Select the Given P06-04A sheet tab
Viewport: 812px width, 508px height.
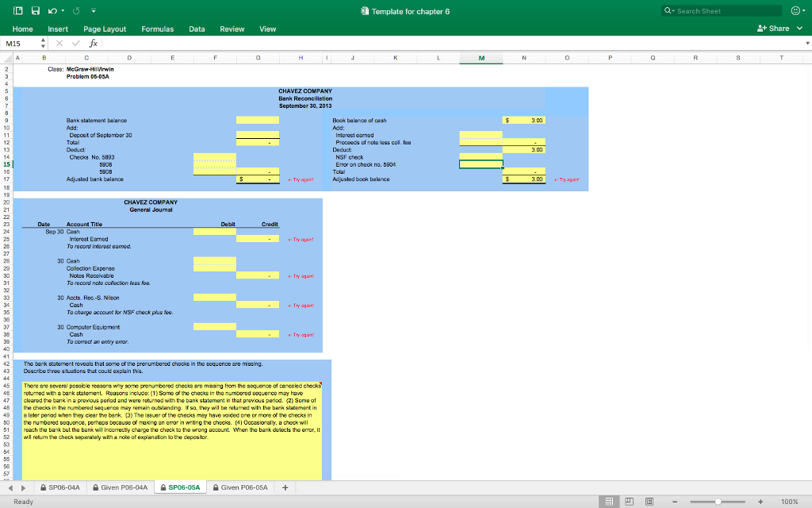119,487
